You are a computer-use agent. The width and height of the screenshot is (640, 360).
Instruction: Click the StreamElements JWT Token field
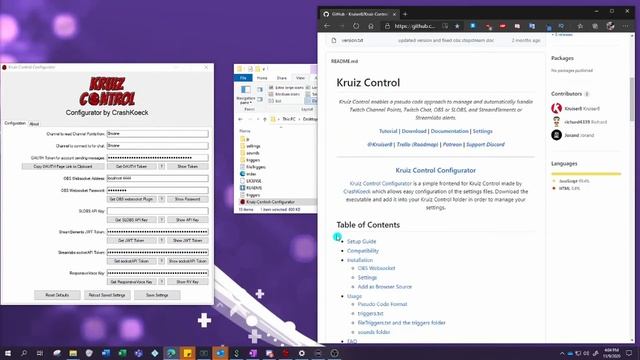tap(158, 232)
